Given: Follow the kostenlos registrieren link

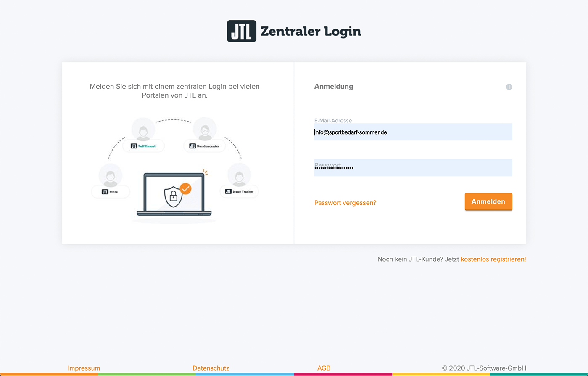Looking at the screenshot, I should [x=493, y=259].
